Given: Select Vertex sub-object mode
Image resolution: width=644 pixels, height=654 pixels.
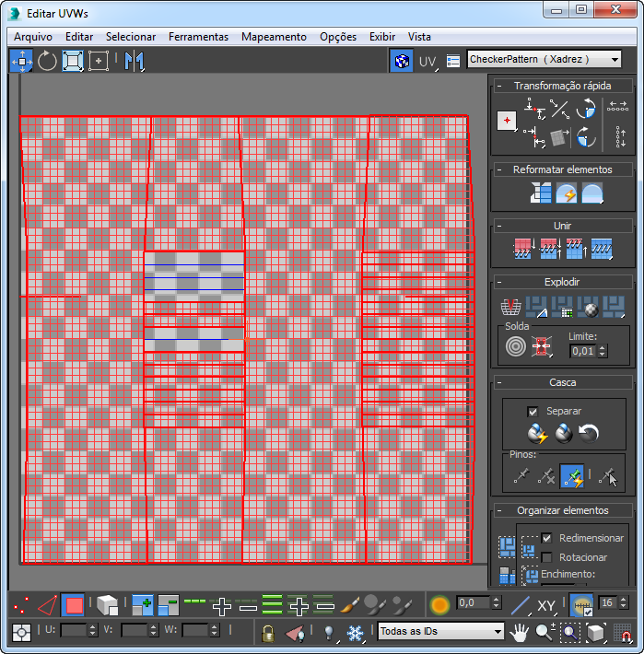Looking at the screenshot, I should 21,605.
